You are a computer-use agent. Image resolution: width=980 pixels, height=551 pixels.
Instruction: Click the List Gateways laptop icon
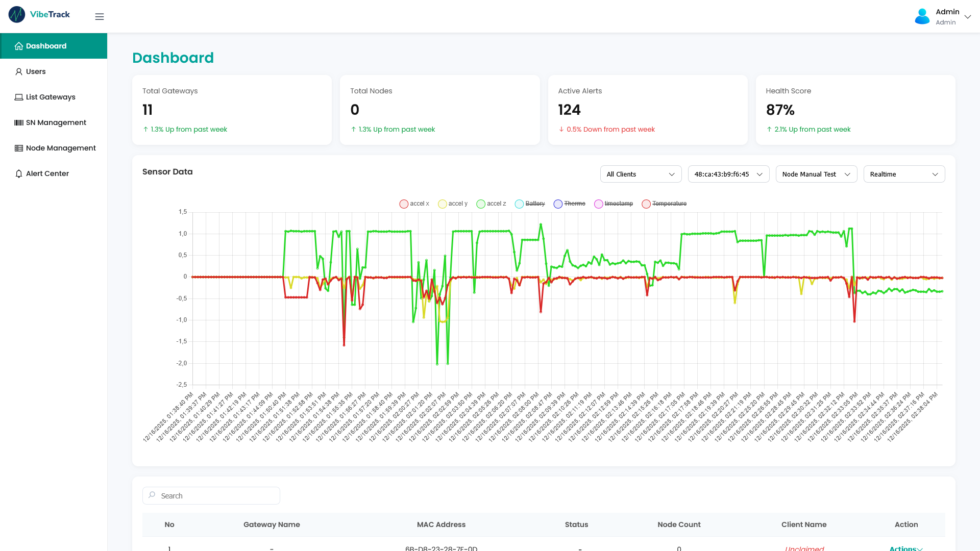tap(19, 97)
